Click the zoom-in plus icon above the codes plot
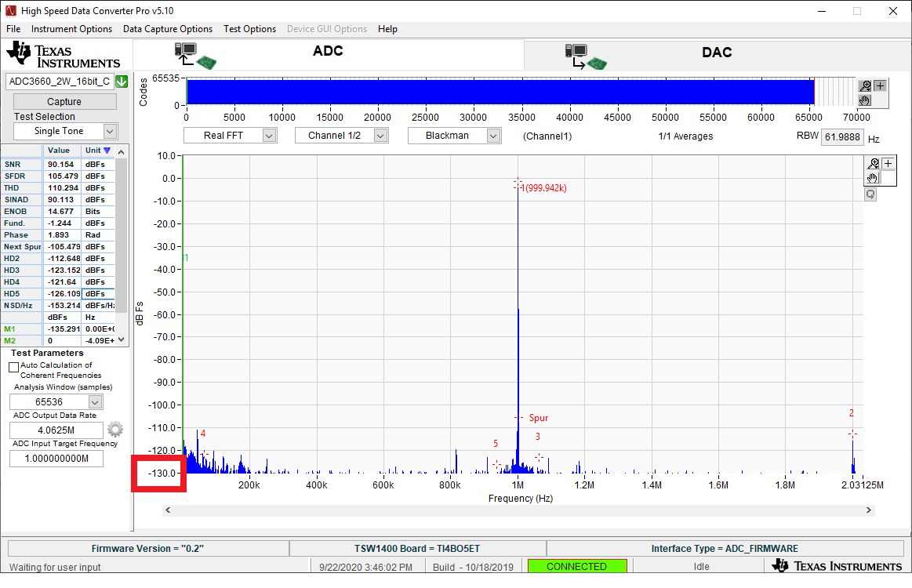Viewport: 912px width, 588px height. (x=880, y=85)
